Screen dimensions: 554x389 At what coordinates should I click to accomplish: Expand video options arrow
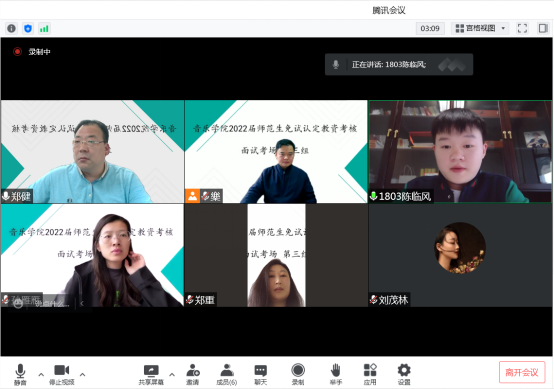[82, 374]
